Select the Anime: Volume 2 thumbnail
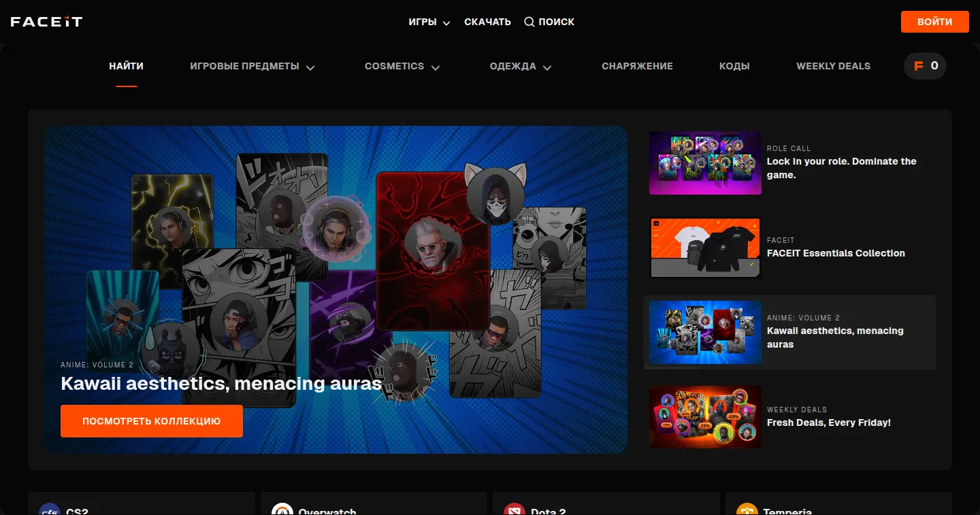 click(705, 333)
